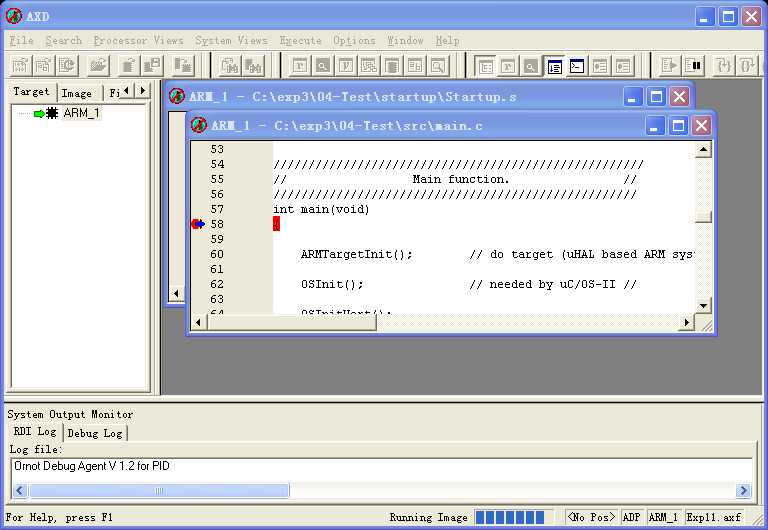Toggle the System Control Monitor icon
Screen dimensions: 768x530
(485, 65)
